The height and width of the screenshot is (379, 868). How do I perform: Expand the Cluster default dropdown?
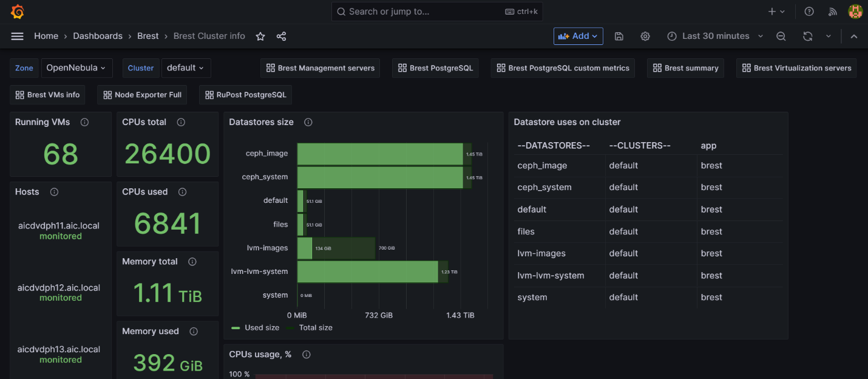click(x=186, y=68)
